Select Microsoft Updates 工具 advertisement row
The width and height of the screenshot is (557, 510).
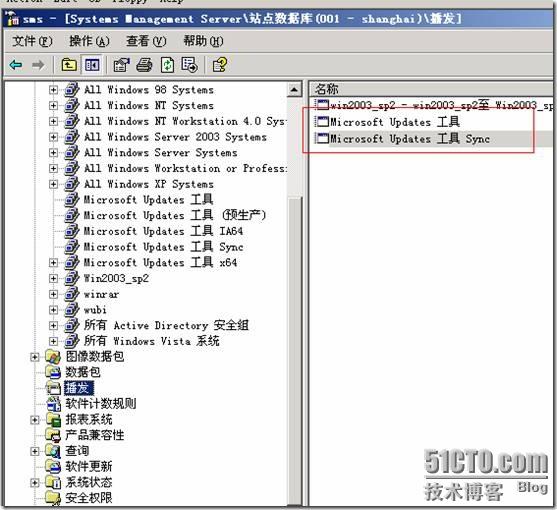pyautogui.click(x=395, y=122)
